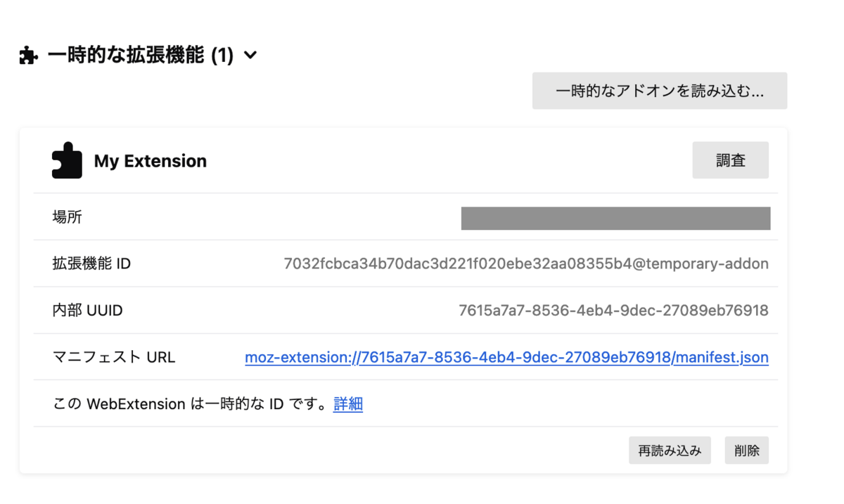Viewport: 844px width, 504px height.
Task: Collapse section using chevron after 一時的な拡張機能 (1)
Action: pyautogui.click(x=250, y=56)
